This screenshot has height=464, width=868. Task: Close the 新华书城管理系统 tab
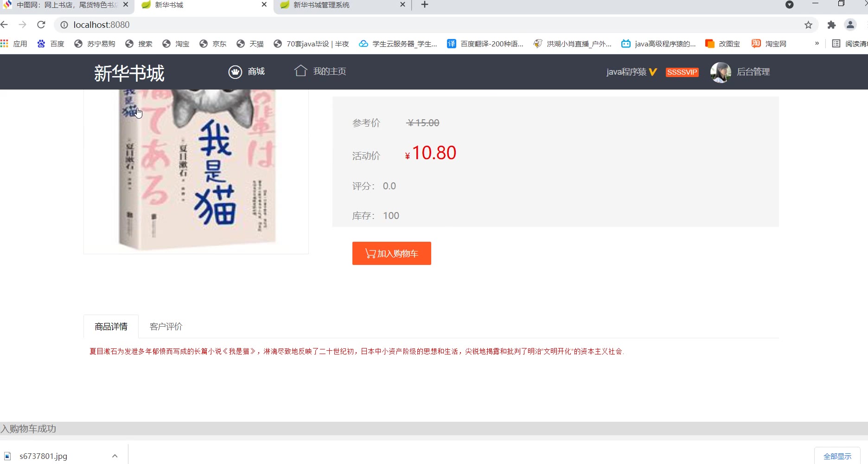pos(402,5)
